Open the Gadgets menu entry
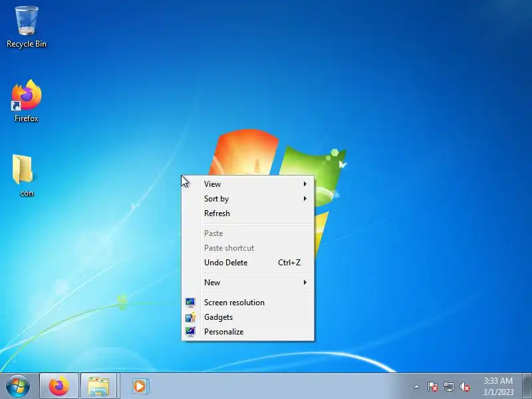 point(247,317)
